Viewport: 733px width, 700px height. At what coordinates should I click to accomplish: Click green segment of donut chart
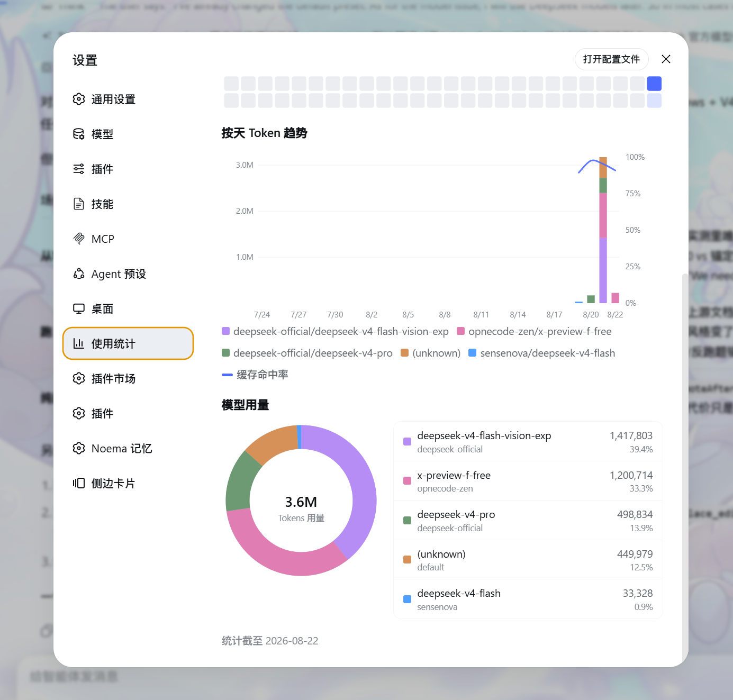pos(239,483)
